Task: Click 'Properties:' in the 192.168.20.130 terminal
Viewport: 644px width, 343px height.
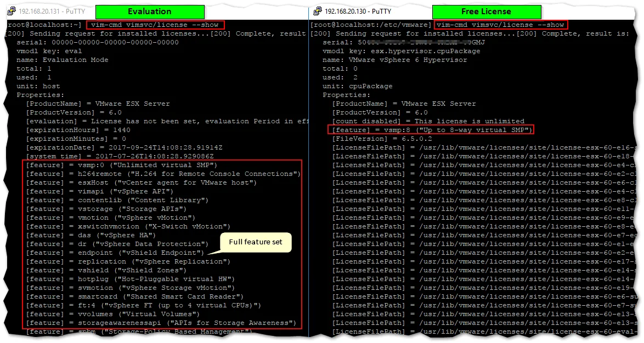Action: coord(347,95)
